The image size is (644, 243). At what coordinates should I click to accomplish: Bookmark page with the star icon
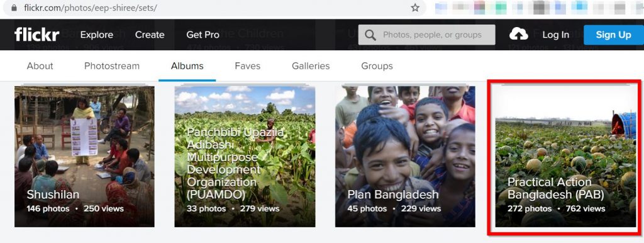(415, 8)
